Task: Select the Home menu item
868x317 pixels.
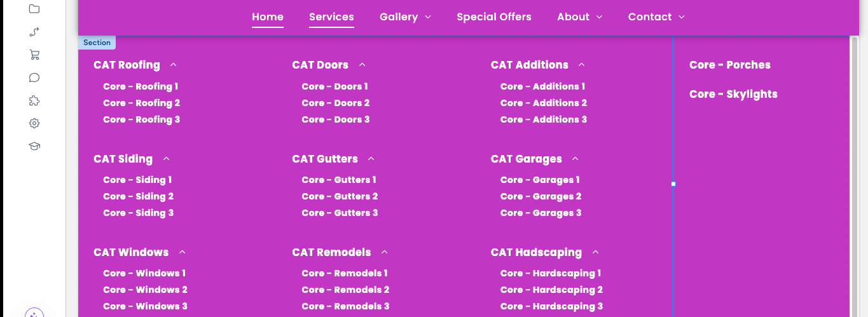Action: (268, 17)
